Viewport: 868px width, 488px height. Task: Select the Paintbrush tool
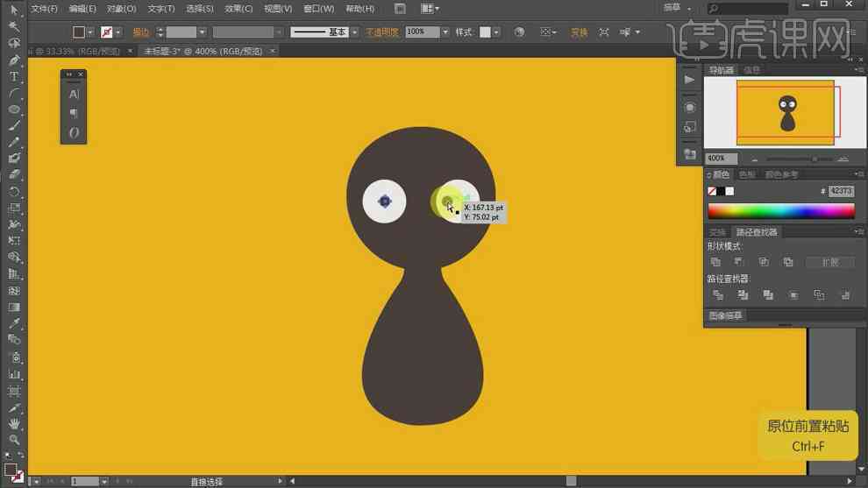[x=14, y=125]
